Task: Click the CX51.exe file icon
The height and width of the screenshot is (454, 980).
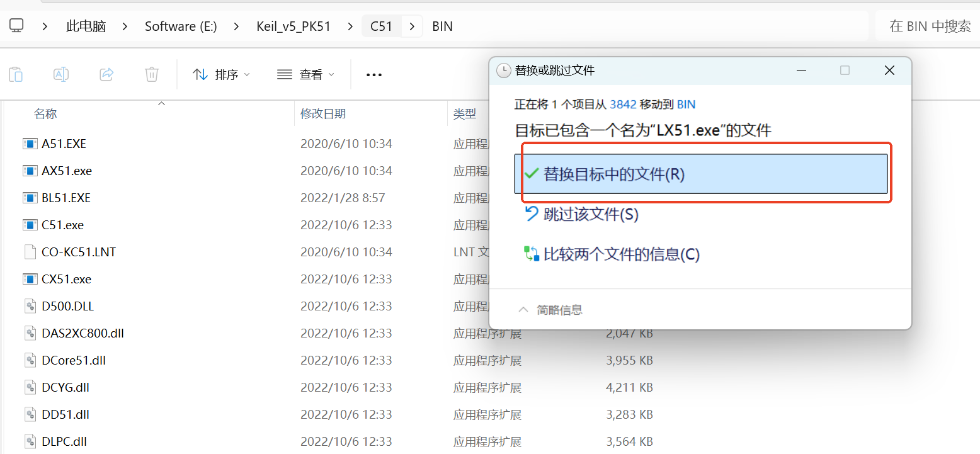Action: point(30,279)
